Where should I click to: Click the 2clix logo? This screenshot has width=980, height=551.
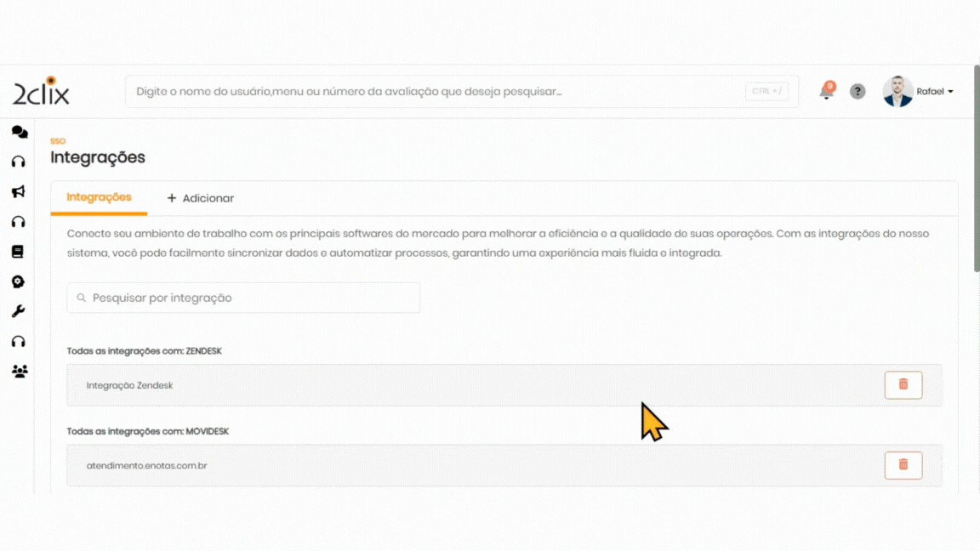click(41, 91)
